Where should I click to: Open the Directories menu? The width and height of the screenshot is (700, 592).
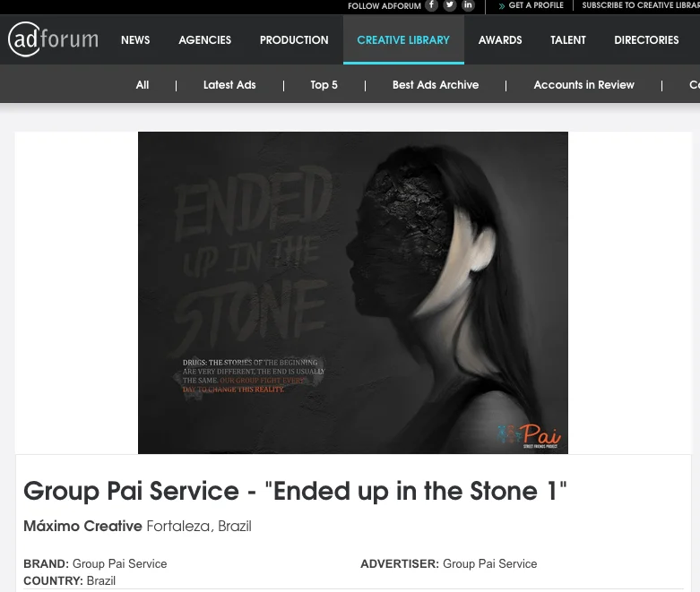click(x=646, y=40)
